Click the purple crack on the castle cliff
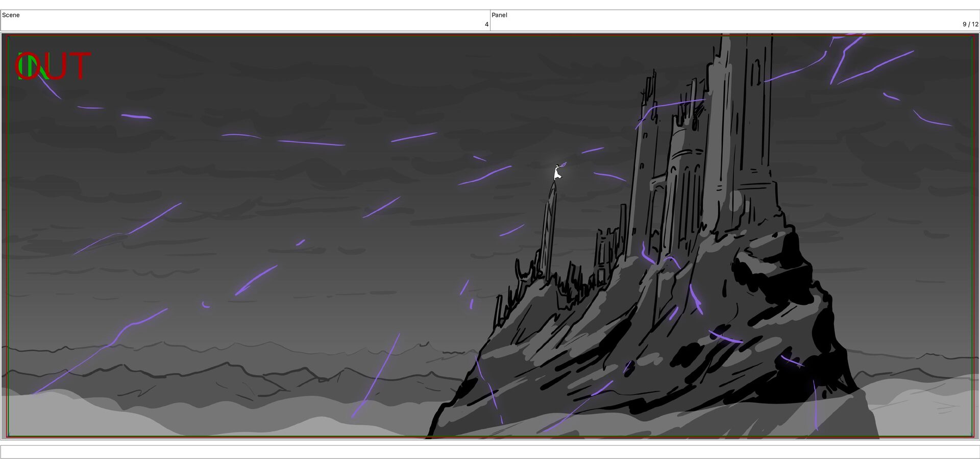This screenshot has height=459, width=980. coord(696,299)
